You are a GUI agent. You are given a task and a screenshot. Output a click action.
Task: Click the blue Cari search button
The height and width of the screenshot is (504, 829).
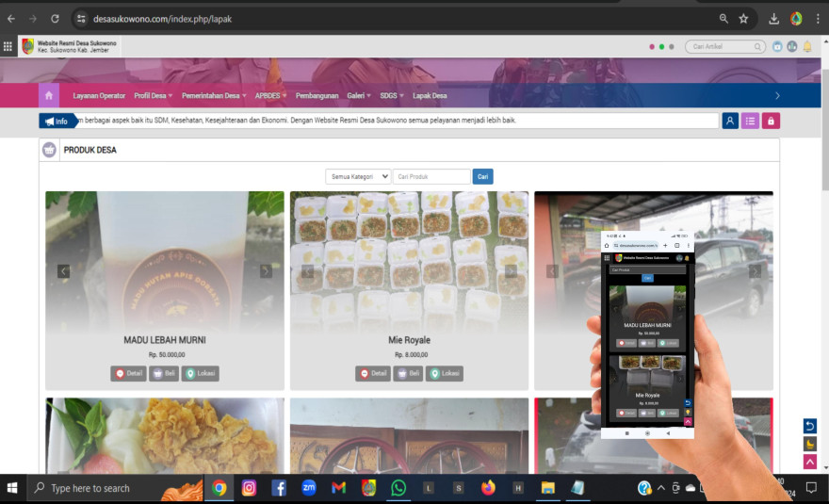pyautogui.click(x=482, y=176)
